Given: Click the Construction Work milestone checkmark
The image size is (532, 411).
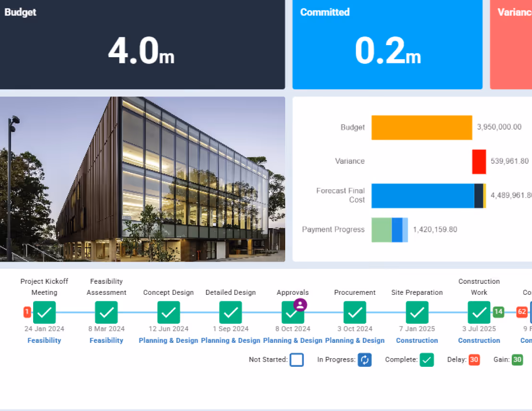Looking at the screenshot, I should coord(479,312).
